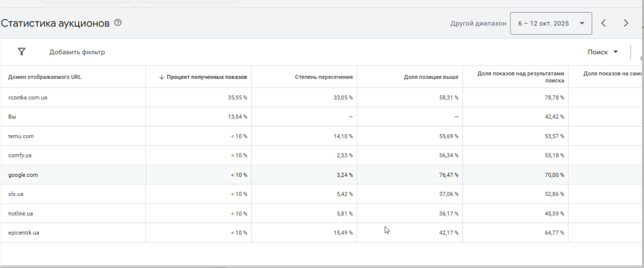Click Домен отображаемого URL column header
This screenshot has width=644, height=268.
[x=45, y=77]
